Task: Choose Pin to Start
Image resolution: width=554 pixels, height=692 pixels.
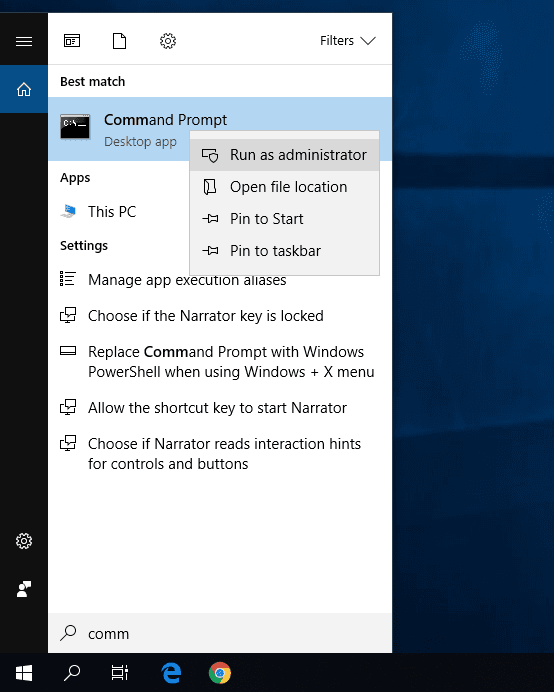Action: coord(284,219)
